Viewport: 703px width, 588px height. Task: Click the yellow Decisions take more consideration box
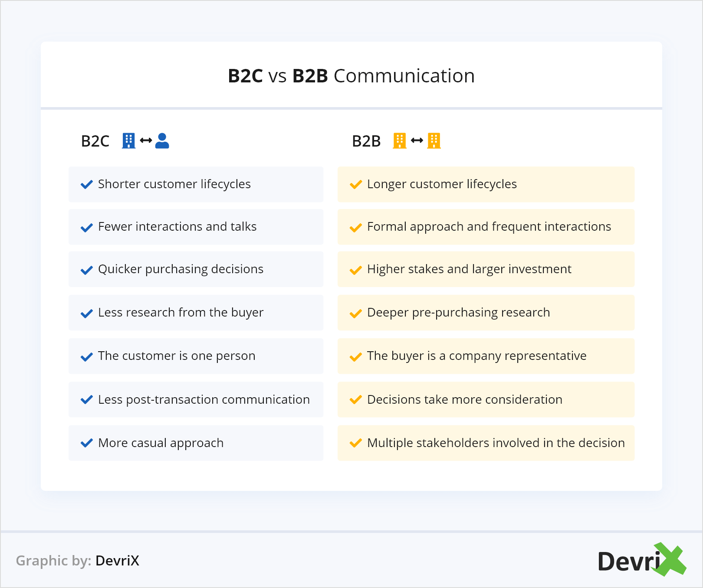pos(486,399)
